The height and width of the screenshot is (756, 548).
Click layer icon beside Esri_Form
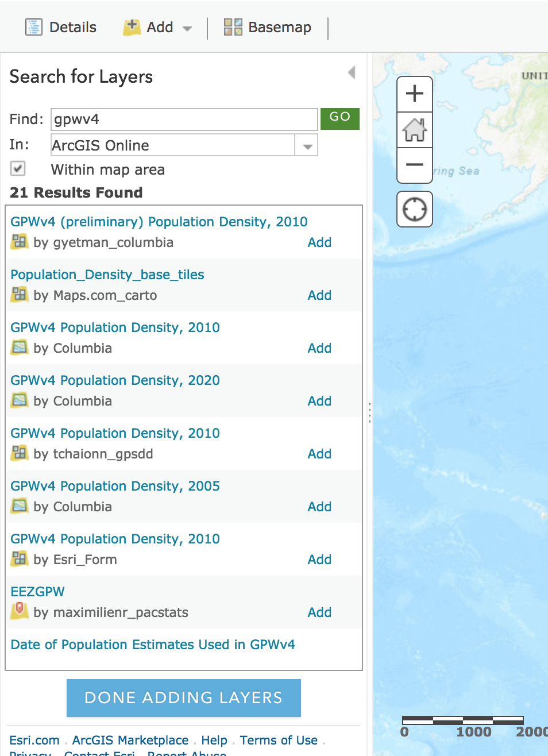pos(20,559)
